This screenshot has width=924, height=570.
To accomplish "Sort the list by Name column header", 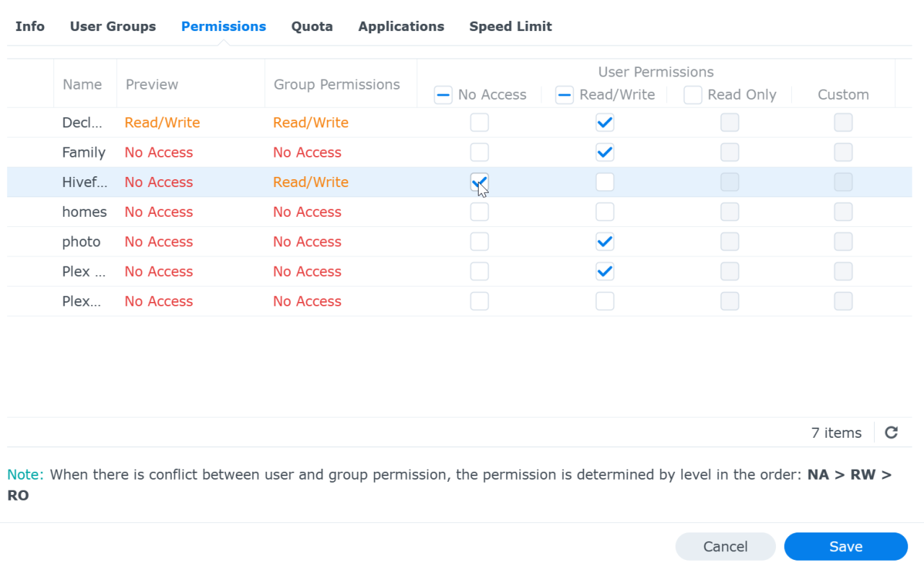I will [82, 85].
